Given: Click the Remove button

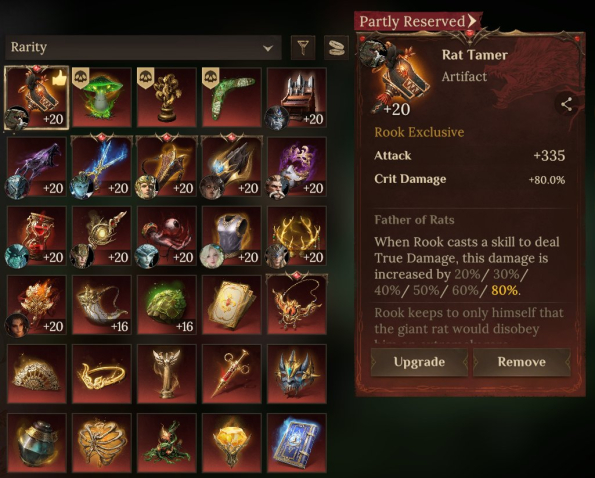Looking at the screenshot, I should (x=522, y=362).
